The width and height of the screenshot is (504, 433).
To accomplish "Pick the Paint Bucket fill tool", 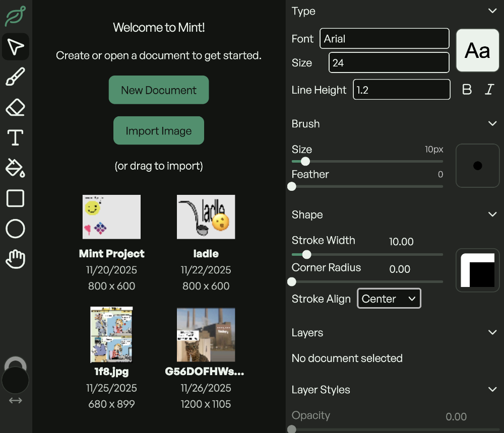I will click(15, 168).
